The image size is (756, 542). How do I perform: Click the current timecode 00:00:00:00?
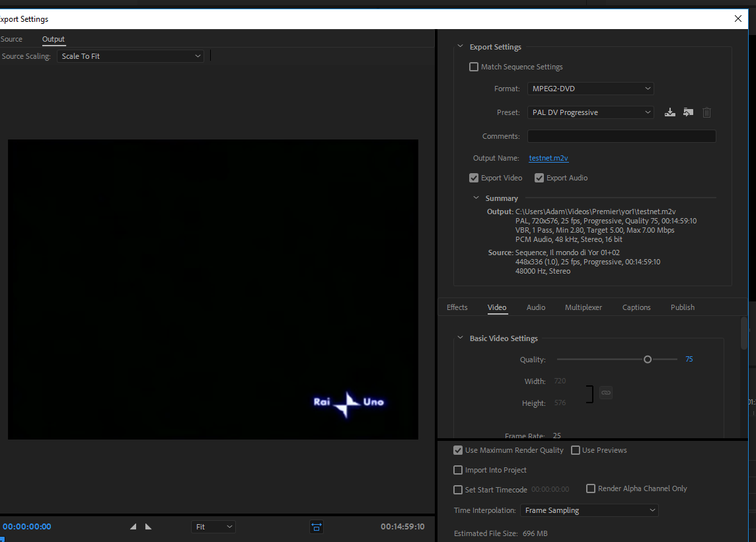point(27,527)
